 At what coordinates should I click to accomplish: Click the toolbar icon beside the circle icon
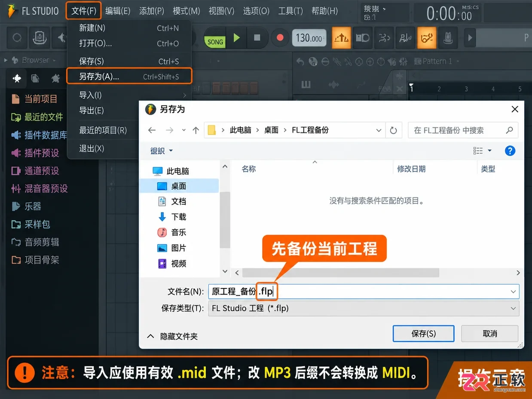click(x=40, y=38)
